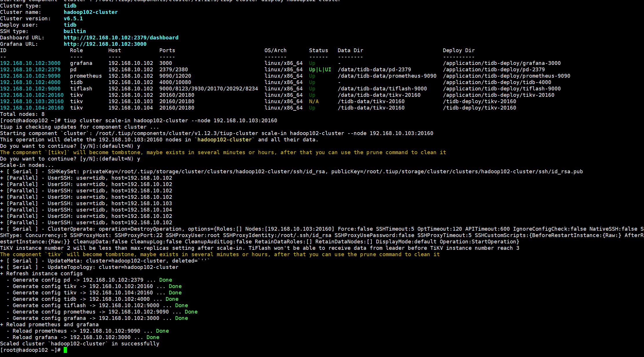Click the ID 192.168.10.102:9090 in table
644x357 pixels.
(x=30, y=76)
